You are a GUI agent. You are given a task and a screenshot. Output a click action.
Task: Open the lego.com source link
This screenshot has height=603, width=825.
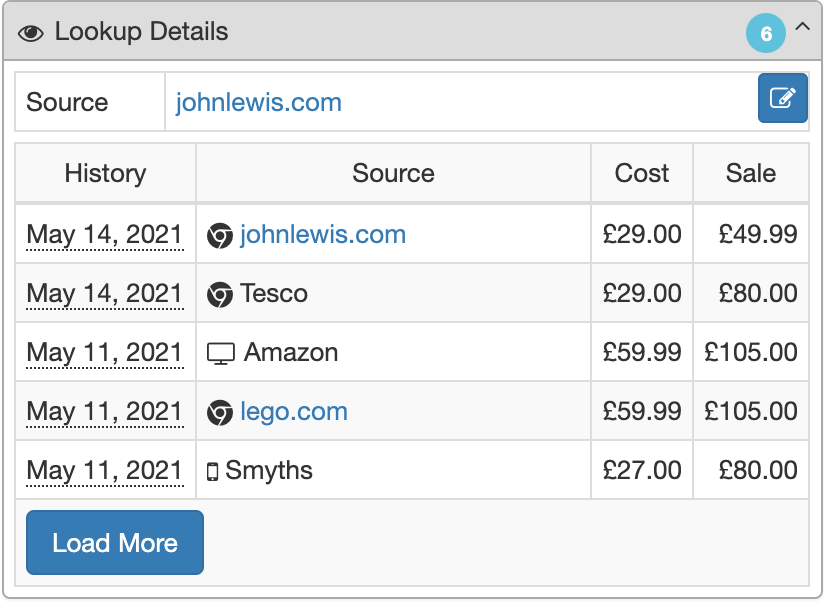(294, 412)
